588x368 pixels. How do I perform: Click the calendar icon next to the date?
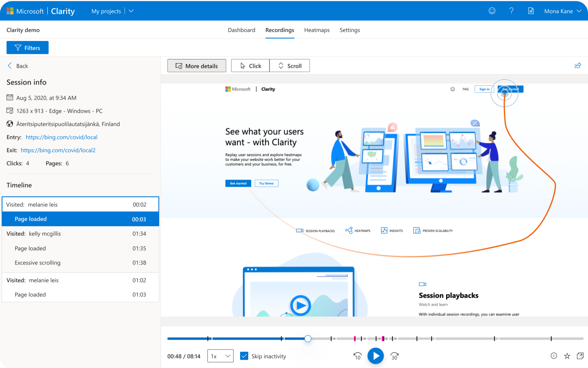[x=9, y=98]
